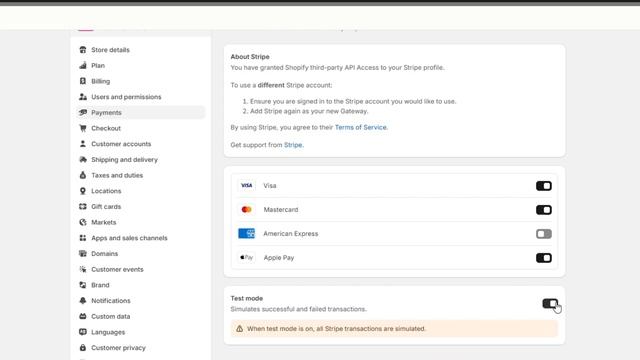Viewport: 640px width, 360px height.
Task: Click the Gift cards icon
Action: (83, 207)
